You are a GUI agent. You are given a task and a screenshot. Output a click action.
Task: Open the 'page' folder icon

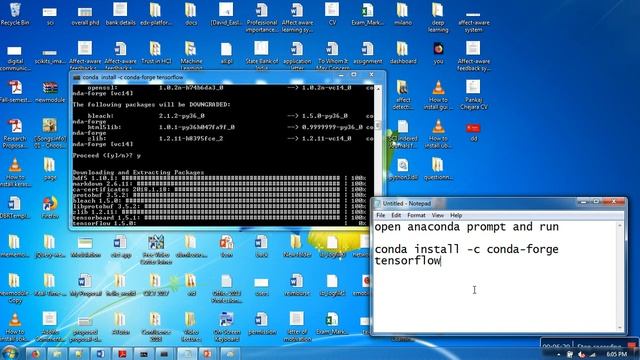click(x=50, y=168)
